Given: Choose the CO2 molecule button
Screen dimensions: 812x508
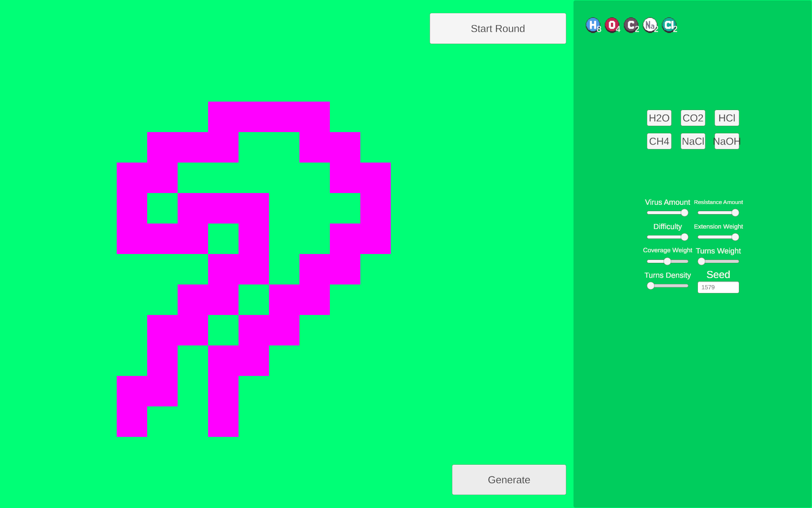Looking at the screenshot, I should click(x=693, y=118).
